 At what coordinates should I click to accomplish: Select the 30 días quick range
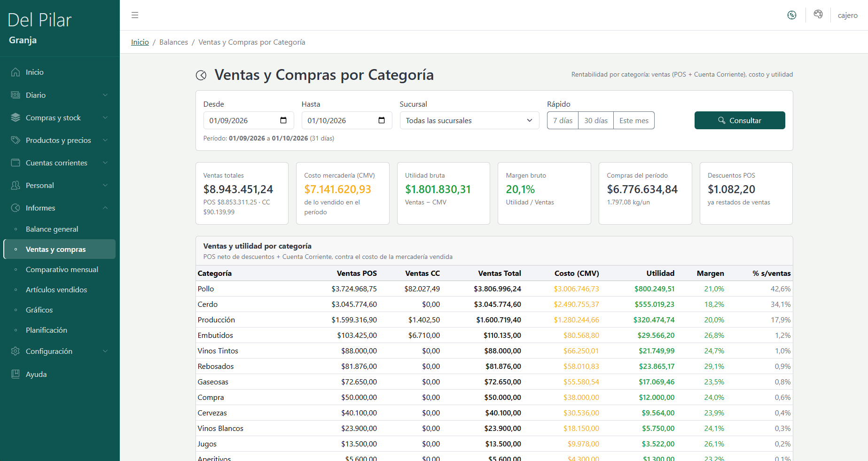point(596,120)
